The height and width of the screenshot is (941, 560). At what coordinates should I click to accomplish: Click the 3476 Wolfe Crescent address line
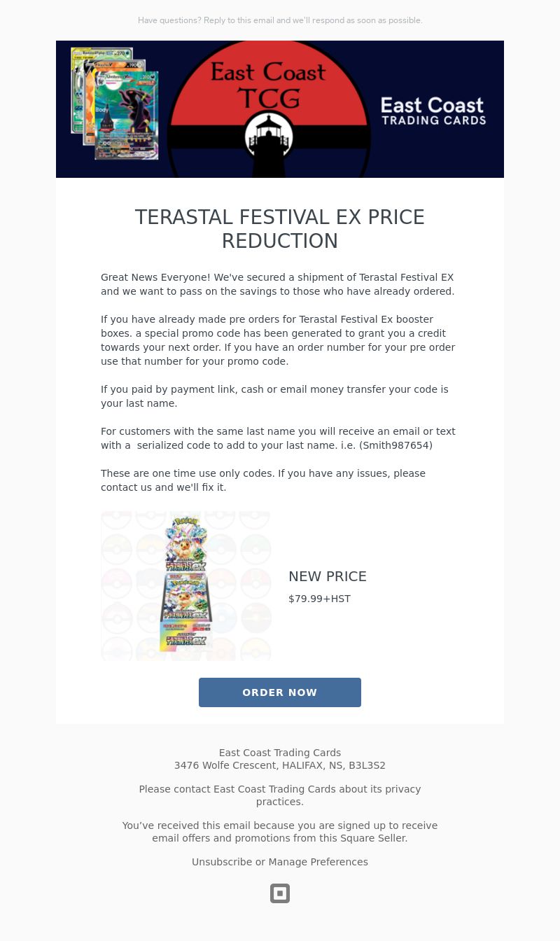click(280, 765)
